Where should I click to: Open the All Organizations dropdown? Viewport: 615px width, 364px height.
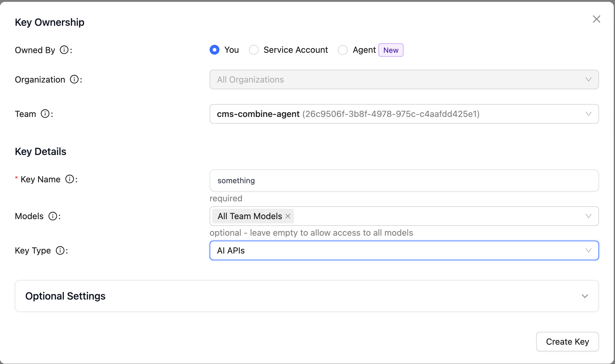click(404, 79)
